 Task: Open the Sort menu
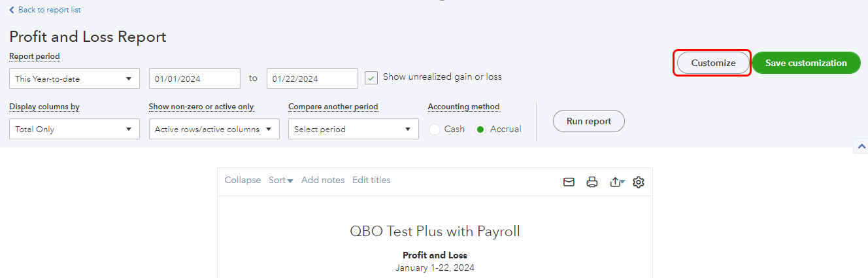pyautogui.click(x=280, y=181)
